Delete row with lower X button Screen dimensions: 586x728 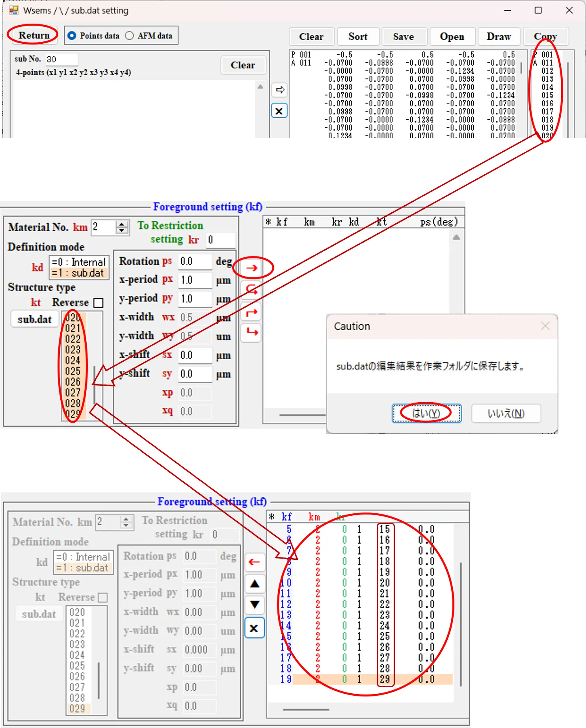(254, 628)
